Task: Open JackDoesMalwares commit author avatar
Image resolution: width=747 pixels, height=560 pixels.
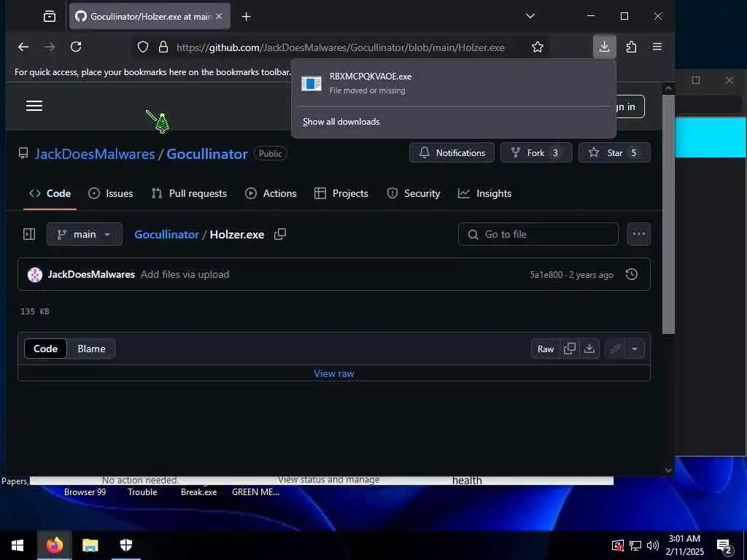Action: (x=35, y=275)
